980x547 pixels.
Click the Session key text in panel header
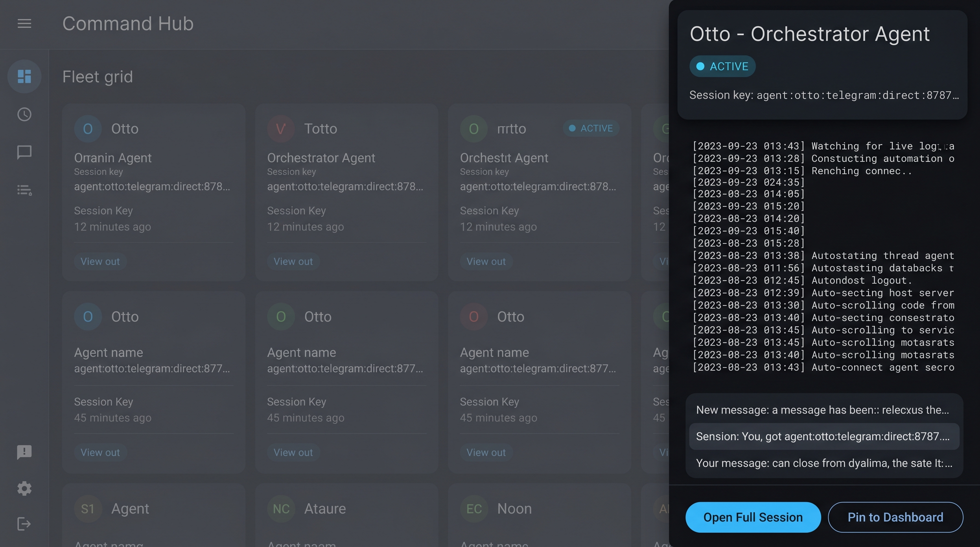click(824, 95)
